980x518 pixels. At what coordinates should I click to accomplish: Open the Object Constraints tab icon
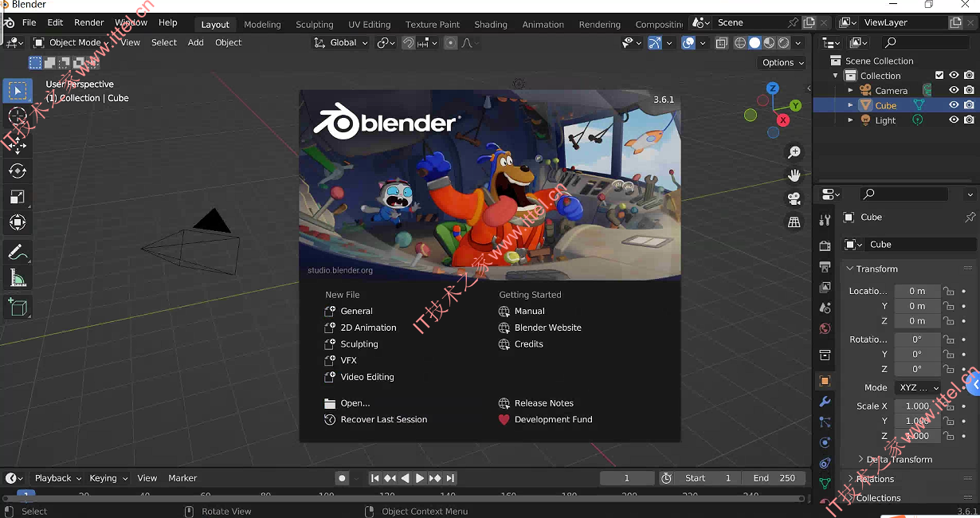pyautogui.click(x=825, y=463)
